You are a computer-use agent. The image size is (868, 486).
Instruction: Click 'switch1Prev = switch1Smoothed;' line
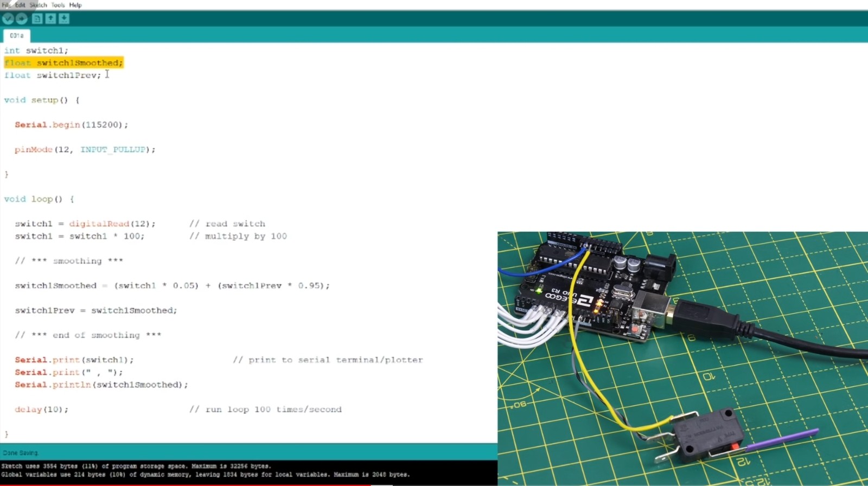click(96, 311)
